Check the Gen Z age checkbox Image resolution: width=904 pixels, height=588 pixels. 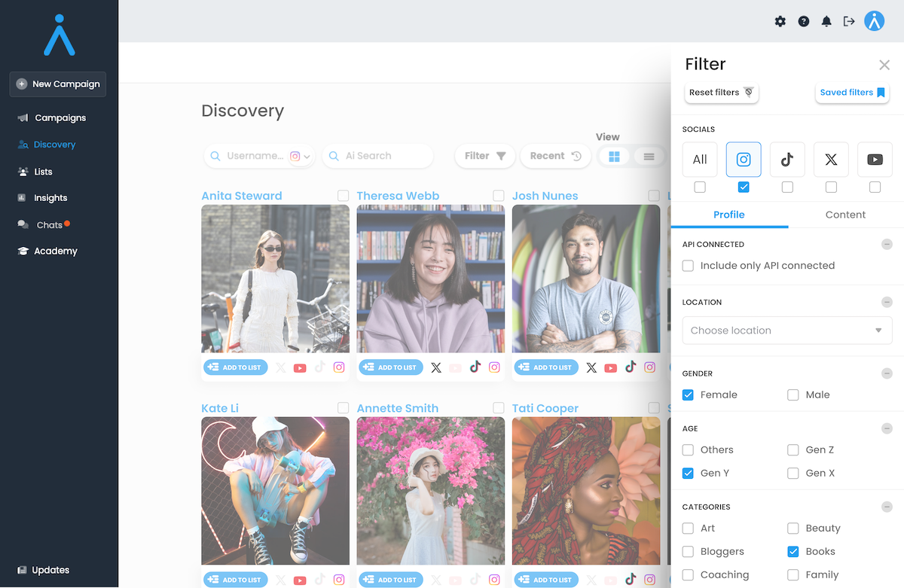(x=793, y=449)
